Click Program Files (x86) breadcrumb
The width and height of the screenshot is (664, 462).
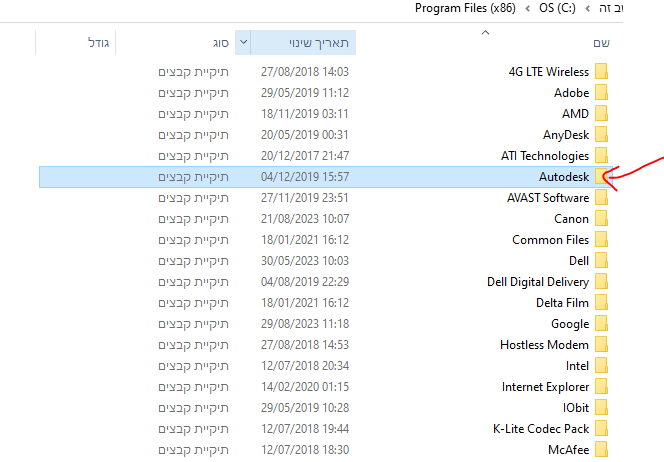[465, 8]
